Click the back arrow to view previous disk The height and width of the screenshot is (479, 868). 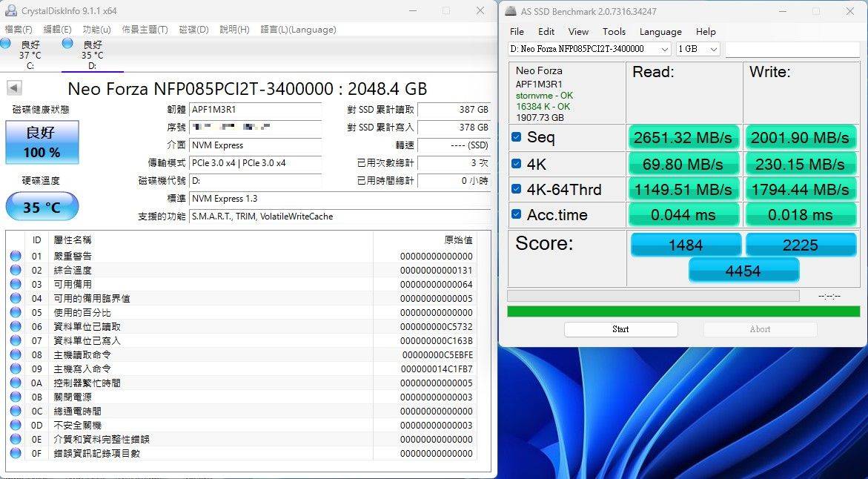tap(13, 88)
